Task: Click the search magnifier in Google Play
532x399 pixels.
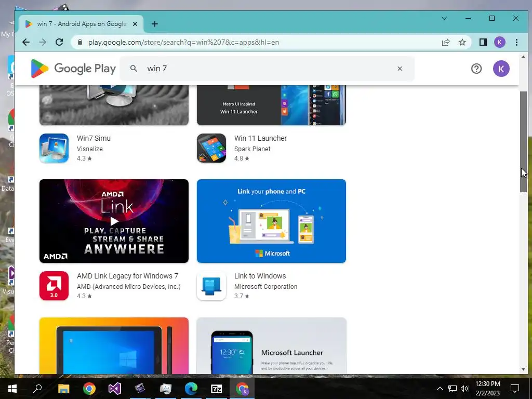Action: point(134,68)
